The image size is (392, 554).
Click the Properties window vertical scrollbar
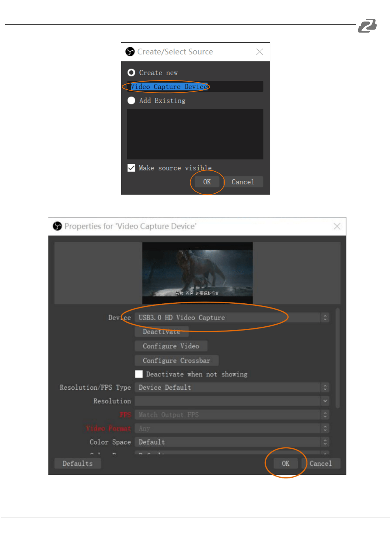(x=338, y=358)
